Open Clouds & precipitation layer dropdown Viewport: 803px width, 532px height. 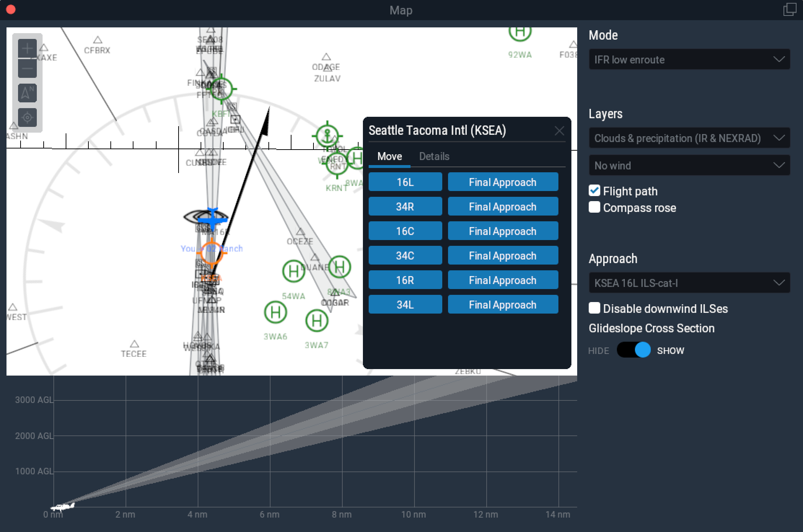click(x=689, y=138)
